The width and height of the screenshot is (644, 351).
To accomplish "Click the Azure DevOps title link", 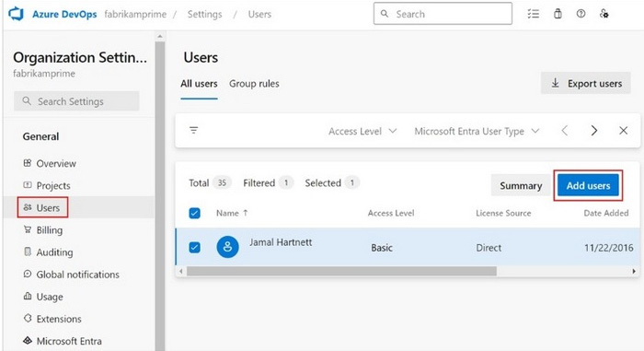I will (x=64, y=14).
